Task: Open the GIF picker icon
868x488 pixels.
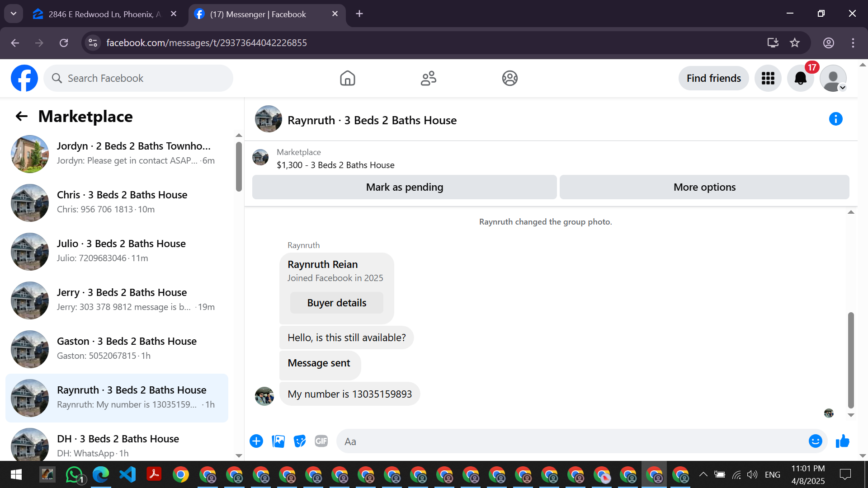Action: [x=321, y=441]
